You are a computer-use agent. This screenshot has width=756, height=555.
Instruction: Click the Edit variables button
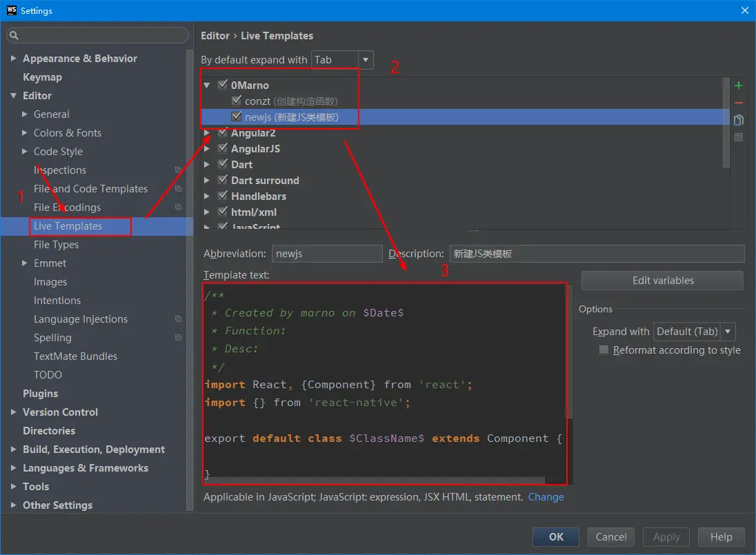point(662,281)
